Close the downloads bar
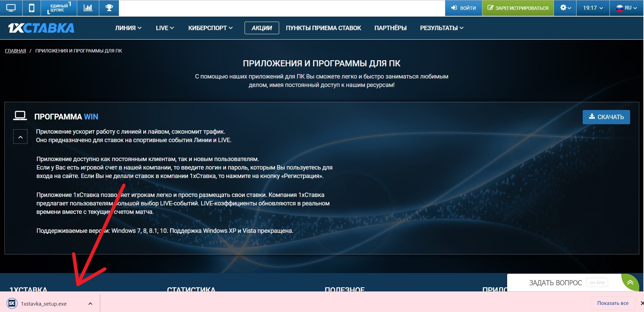Screen dimensions: 644x312 pyautogui.click(x=642, y=303)
